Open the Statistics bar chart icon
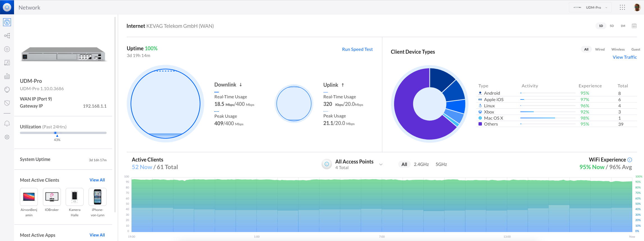 click(7, 76)
